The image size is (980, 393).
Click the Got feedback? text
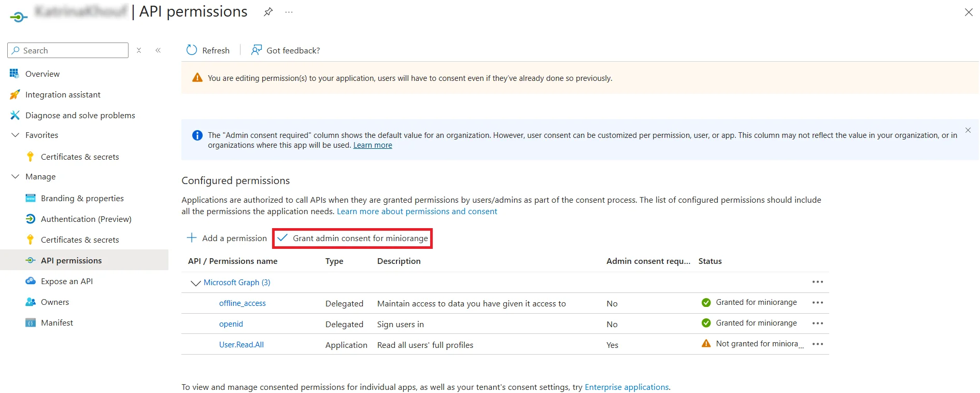[x=293, y=50]
